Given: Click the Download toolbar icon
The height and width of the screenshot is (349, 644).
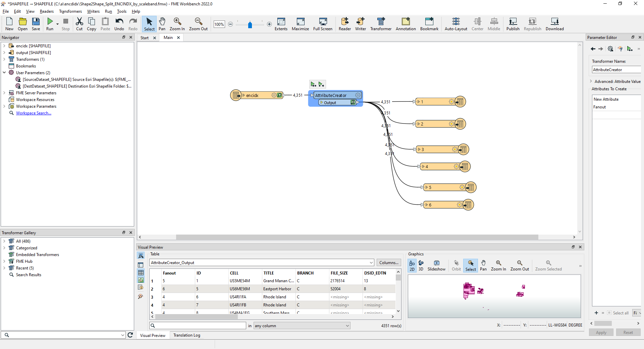Looking at the screenshot, I should (555, 24).
